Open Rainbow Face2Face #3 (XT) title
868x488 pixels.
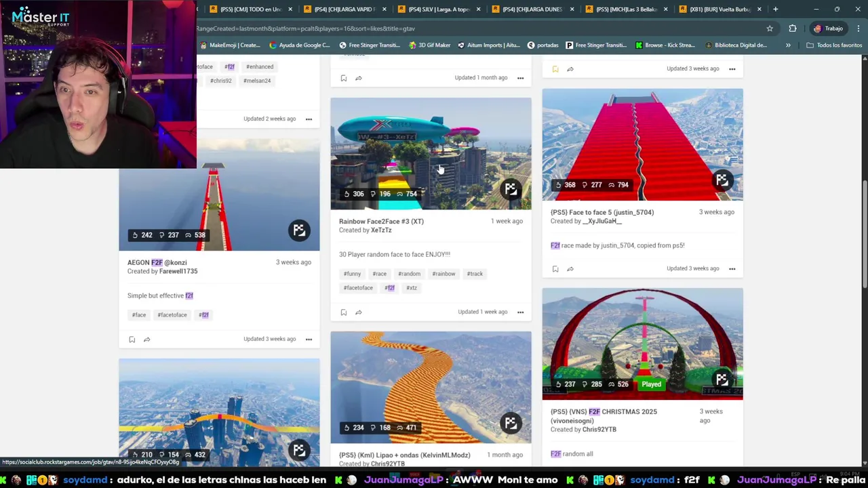pos(381,222)
